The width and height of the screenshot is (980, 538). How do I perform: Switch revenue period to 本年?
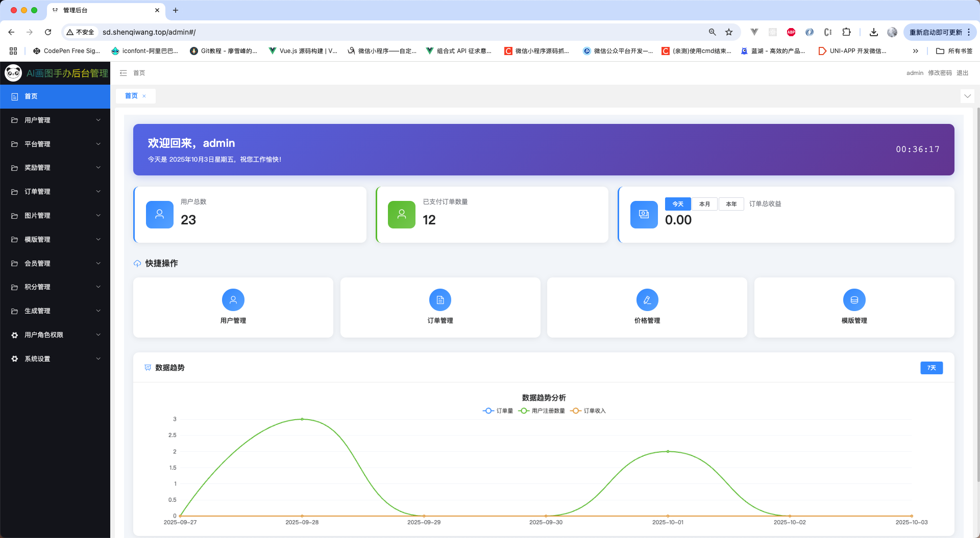(731, 204)
